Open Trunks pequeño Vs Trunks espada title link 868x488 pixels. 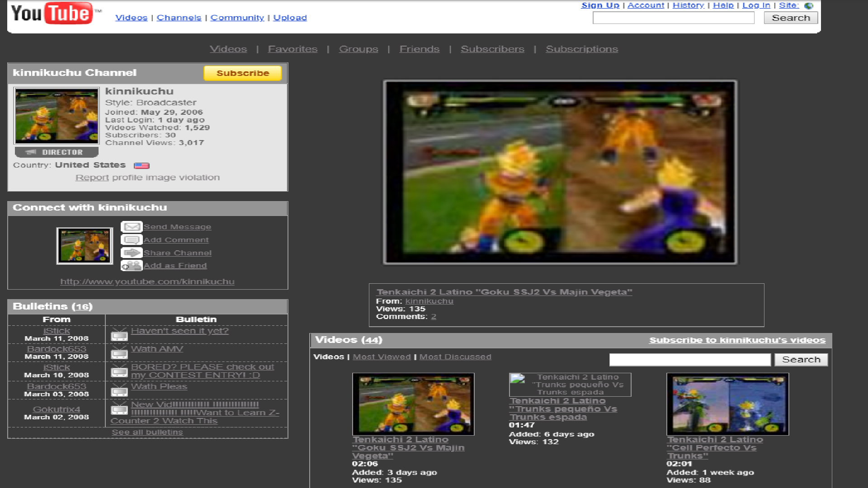click(x=563, y=409)
